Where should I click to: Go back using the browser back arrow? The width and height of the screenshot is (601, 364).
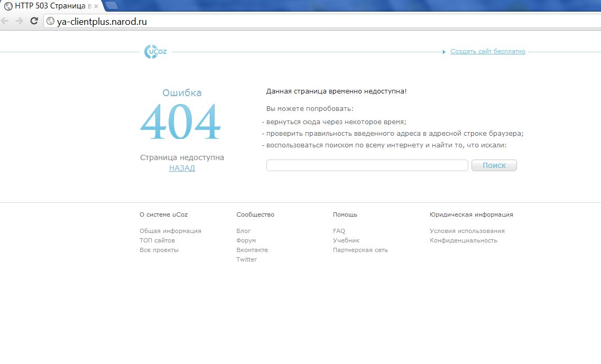click(5, 21)
